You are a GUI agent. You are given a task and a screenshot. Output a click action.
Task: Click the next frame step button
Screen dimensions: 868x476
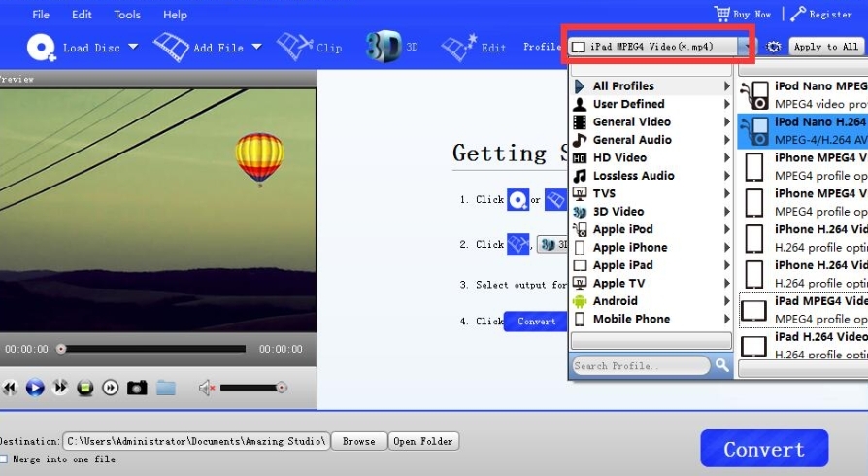110,388
